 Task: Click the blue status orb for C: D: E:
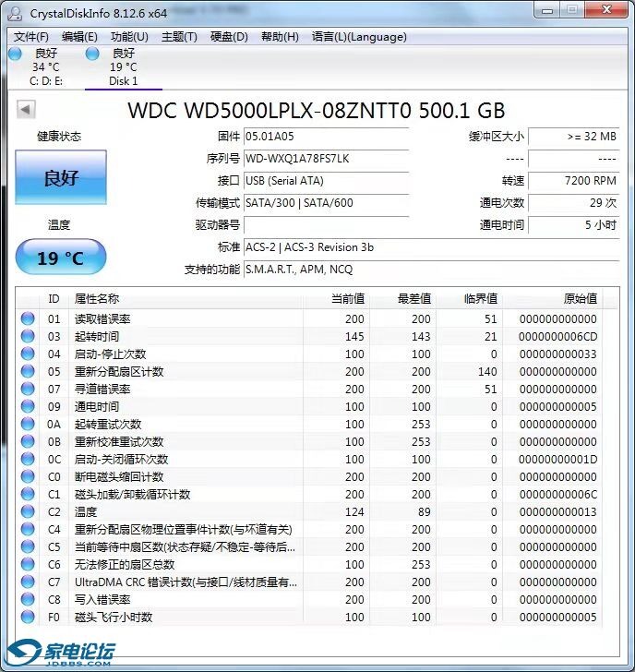coord(16,54)
